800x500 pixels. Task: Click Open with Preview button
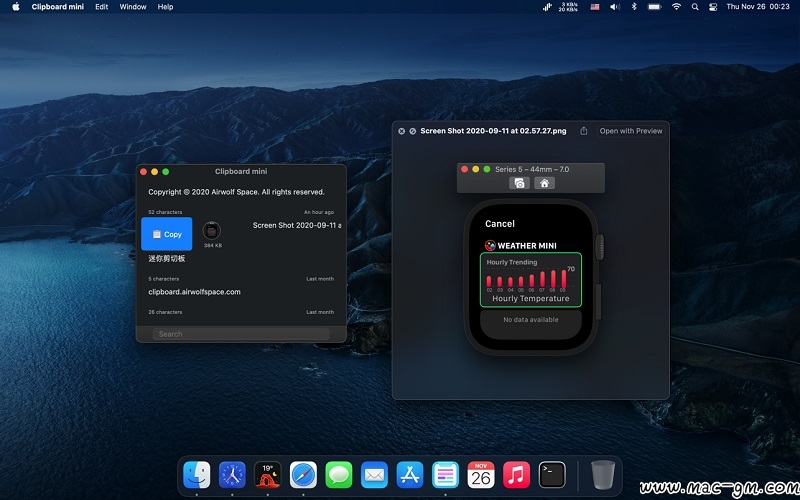(x=631, y=131)
